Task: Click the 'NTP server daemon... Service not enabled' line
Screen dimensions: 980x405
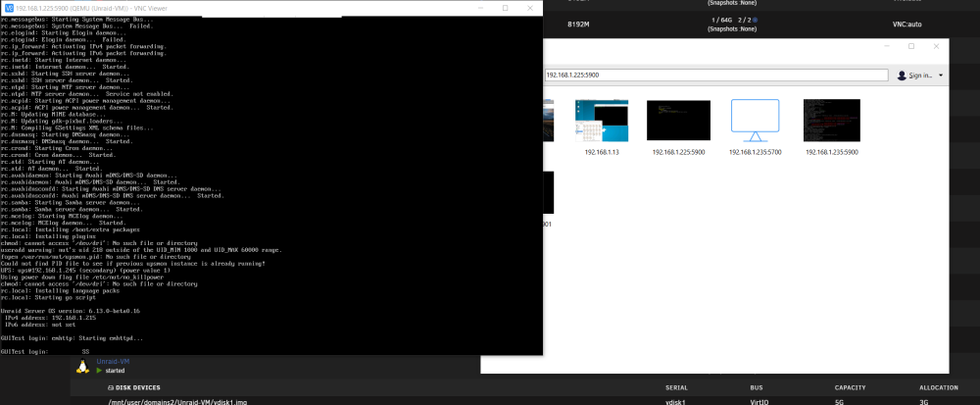Action: [86, 94]
